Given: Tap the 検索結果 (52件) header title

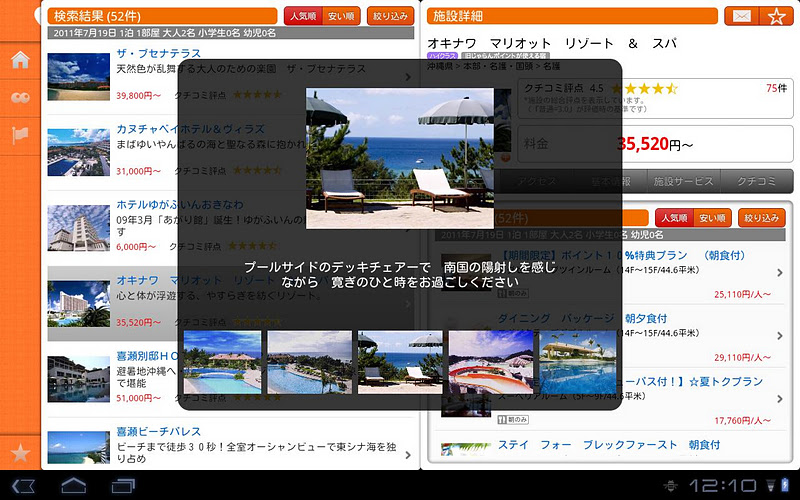Looking at the screenshot, I should tap(97, 16).
